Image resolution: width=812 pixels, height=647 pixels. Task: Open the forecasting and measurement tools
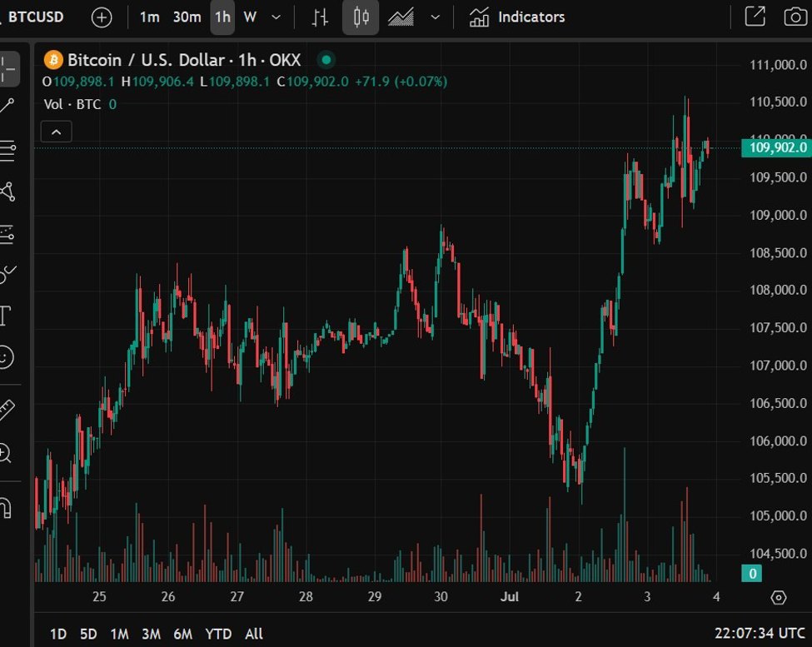pyautogui.click(x=7, y=235)
